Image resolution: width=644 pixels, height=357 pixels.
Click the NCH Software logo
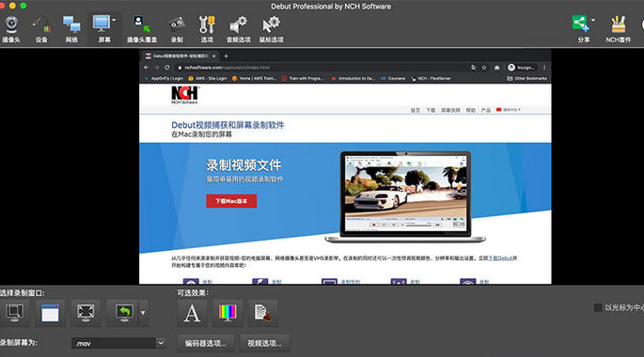coord(185,95)
